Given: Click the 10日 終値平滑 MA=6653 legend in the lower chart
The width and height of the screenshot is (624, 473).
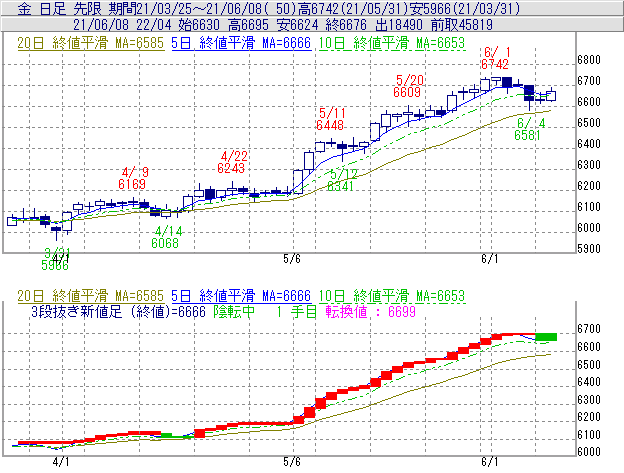Looking at the screenshot, I should (x=392, y=296).
